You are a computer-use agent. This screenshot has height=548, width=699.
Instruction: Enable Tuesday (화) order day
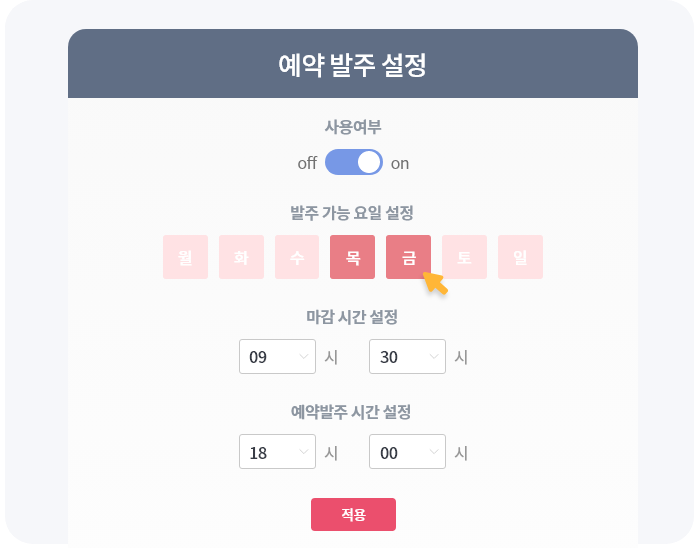click(241, 257)
